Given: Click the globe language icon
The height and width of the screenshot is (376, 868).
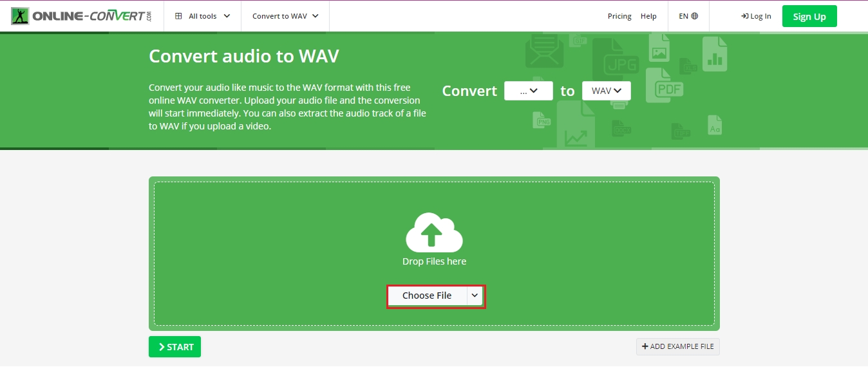Looking at the screenshot, I should 694,16.
